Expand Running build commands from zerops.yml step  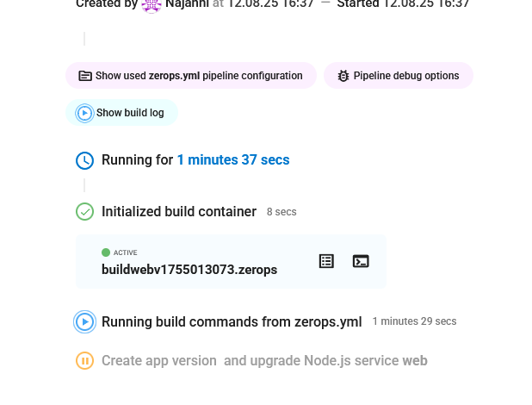tap(232, 321)
